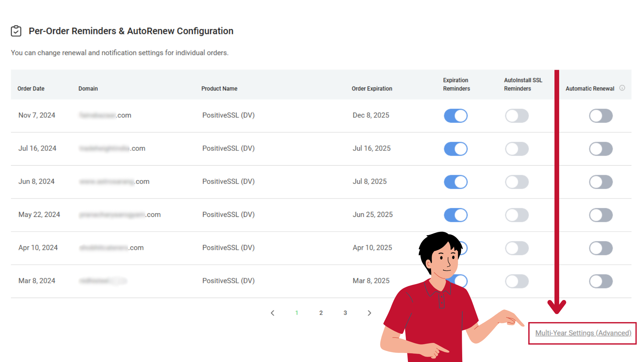Toggle Expiration Reminders for the Jun 8, 2024 order

[455, 182]
